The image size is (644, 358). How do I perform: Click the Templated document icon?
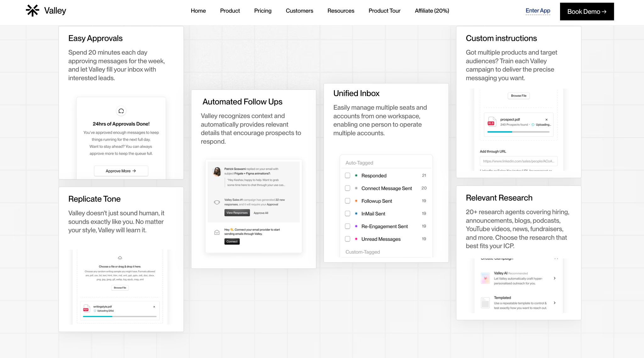point(485,303)
